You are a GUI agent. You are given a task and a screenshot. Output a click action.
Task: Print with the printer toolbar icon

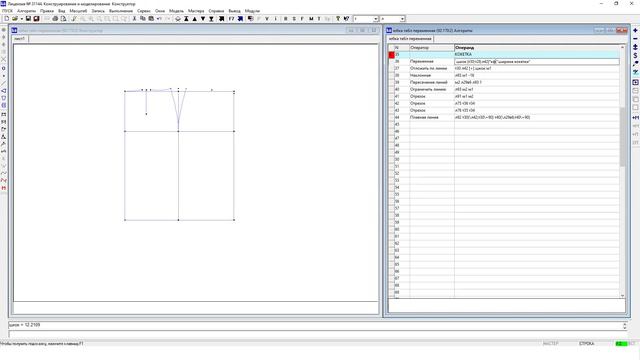55,19
